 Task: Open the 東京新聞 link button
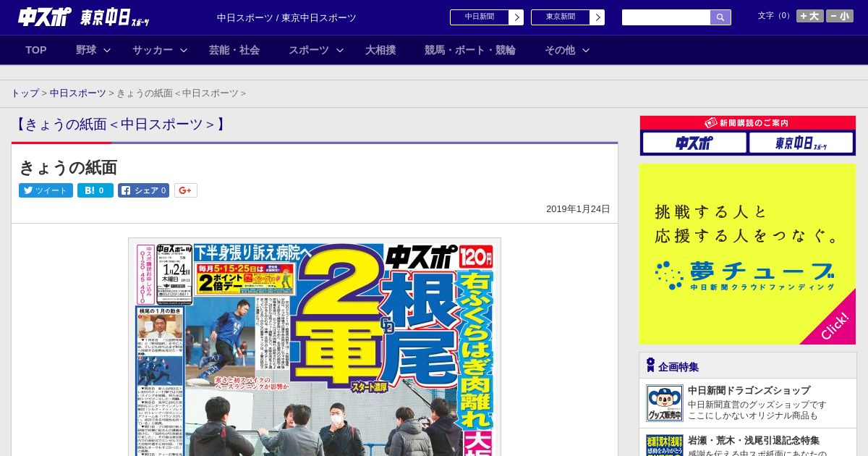561,17
